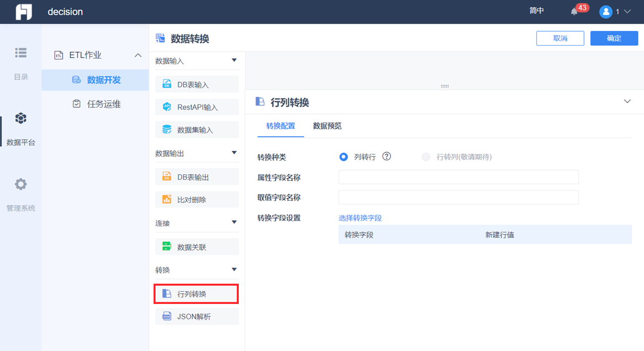Click the 选择转换字段 link

coord(360,218)
